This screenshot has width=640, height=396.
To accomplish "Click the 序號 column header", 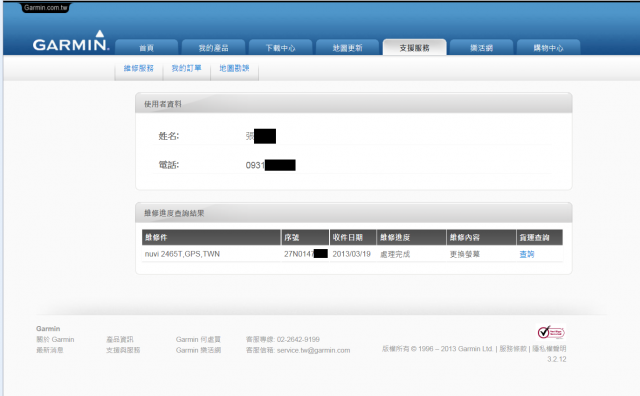I will point(305,237).
